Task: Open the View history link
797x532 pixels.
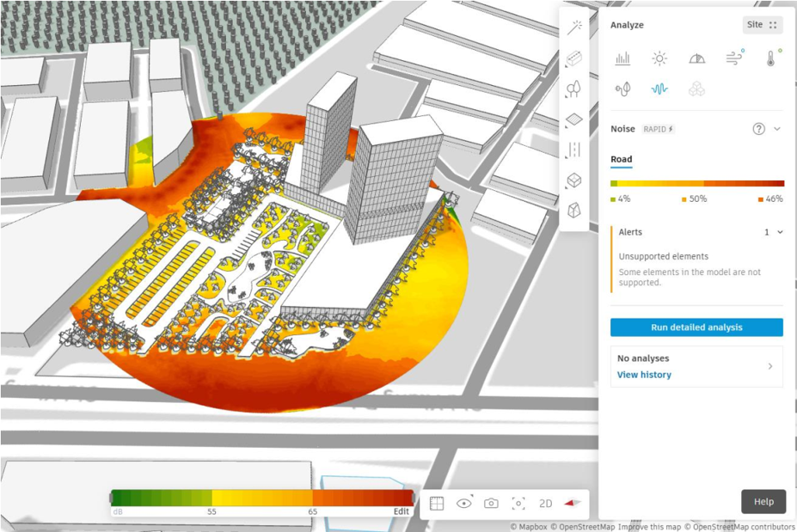Action: point(644,375)
